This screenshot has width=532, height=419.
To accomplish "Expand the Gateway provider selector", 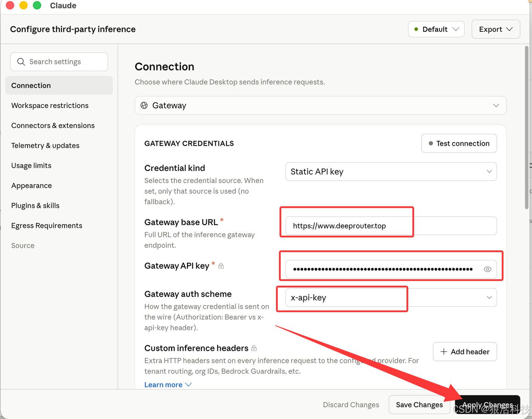I will coord(320,105).
